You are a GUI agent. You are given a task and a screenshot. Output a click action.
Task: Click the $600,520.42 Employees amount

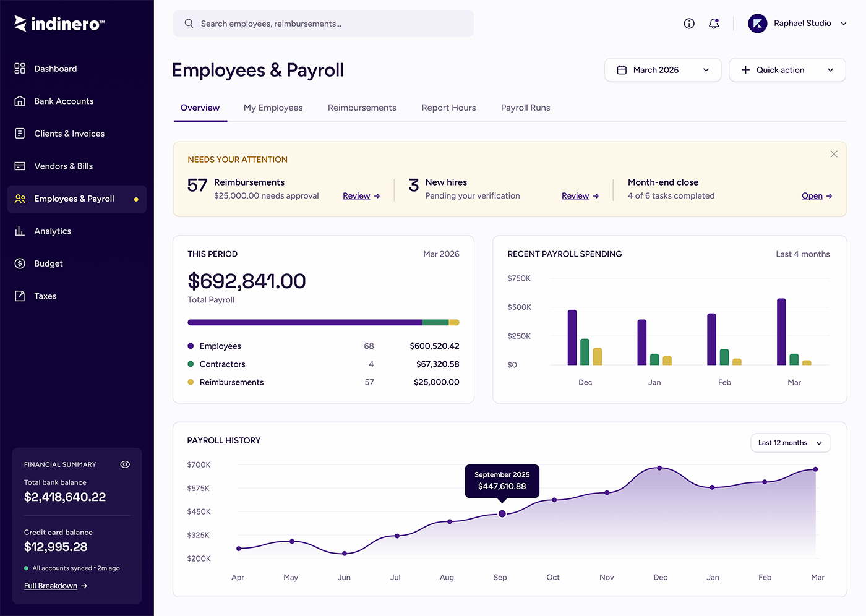[x=434, y=346]
